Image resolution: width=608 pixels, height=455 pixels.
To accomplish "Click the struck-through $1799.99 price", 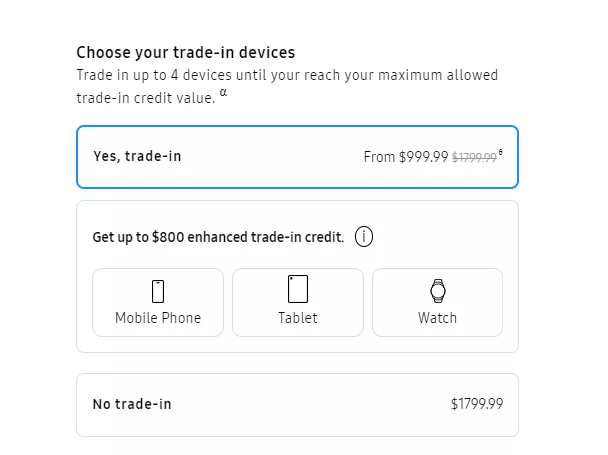I will point(474,157).
